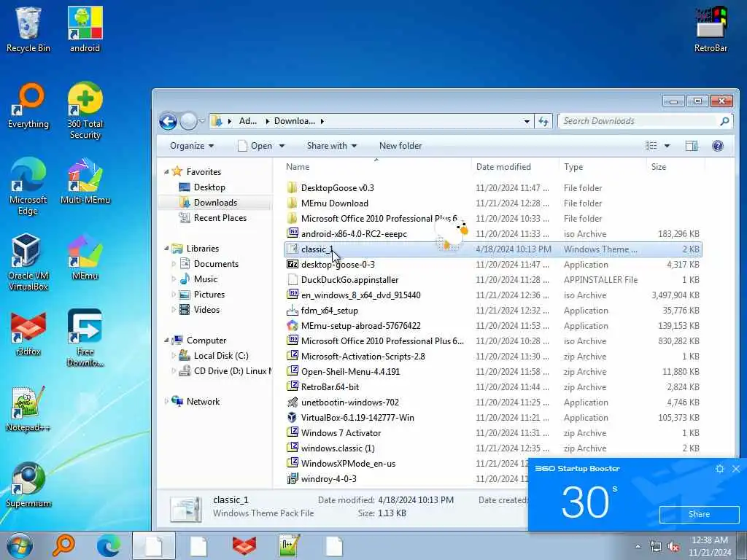Open r3dfox from the taskbar
Image resolution: width=747 pixels, height=560 pixels.
pos(244,545)
